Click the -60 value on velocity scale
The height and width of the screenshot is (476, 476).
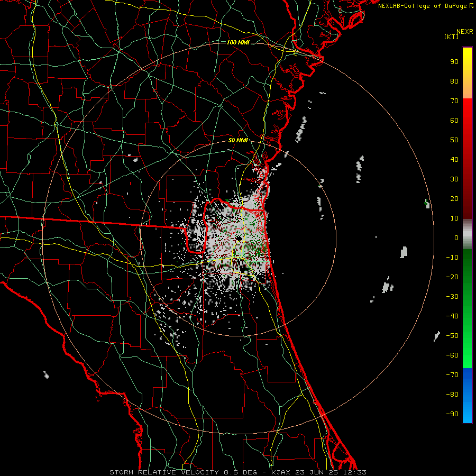coord(452,355)
